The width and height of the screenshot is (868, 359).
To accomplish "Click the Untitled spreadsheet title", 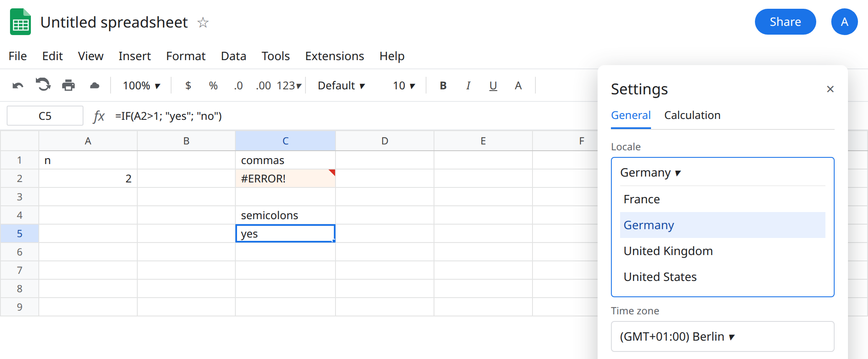I will tap(114, 22).
